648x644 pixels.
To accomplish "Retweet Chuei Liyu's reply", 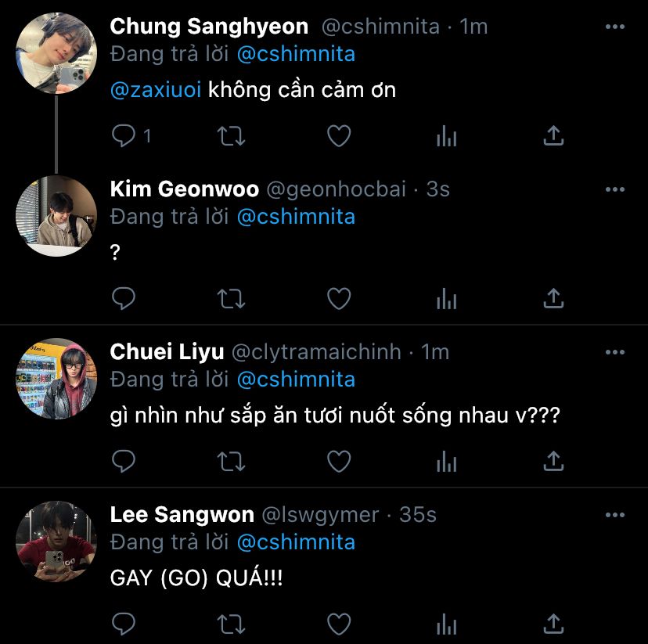I will pos(231,461).
